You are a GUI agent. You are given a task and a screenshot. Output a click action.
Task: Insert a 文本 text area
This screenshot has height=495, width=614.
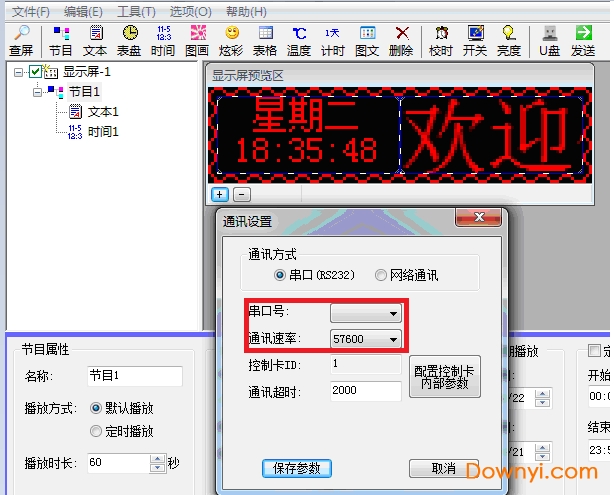(x=95, y=41)
